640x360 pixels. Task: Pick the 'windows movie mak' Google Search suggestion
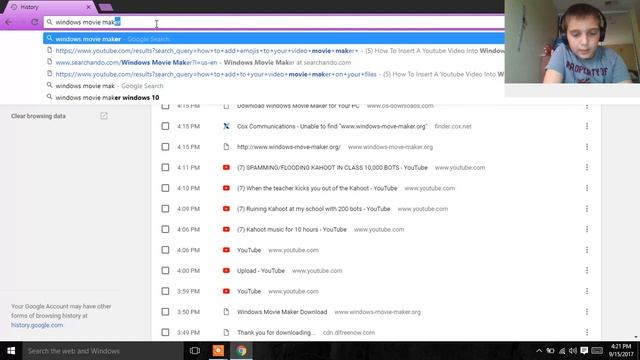pos(274,86)
